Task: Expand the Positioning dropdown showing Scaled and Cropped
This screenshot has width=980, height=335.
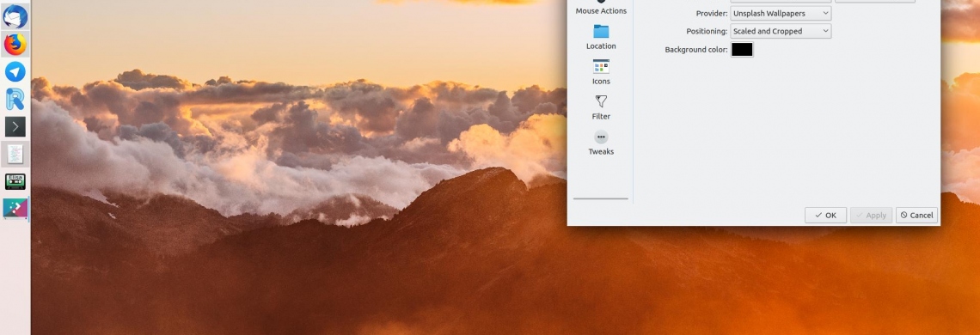Action: 781,31
